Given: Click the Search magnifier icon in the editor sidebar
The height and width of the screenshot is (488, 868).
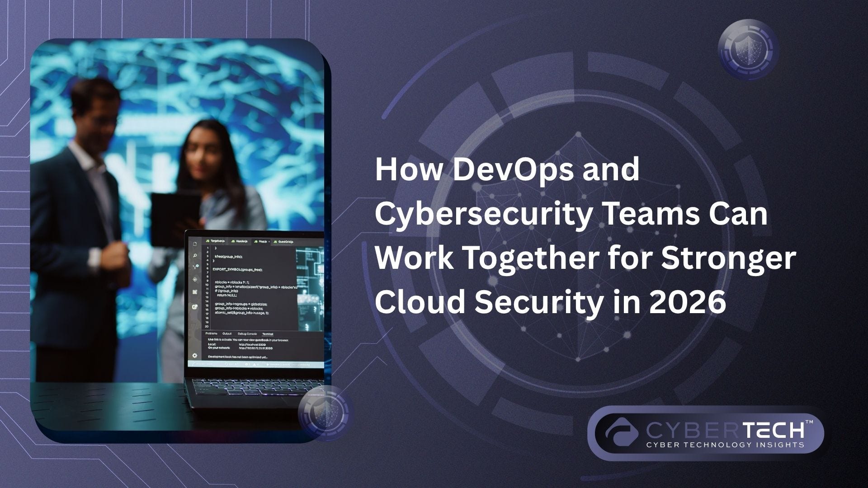Looking at the screenshot, I should tap(195, 256).
